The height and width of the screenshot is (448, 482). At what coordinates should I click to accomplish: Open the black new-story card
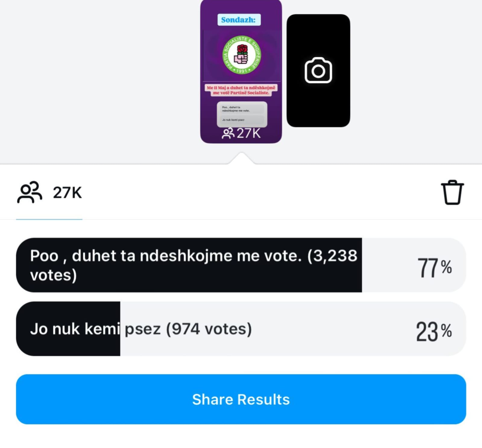click(x=318, y=70)
